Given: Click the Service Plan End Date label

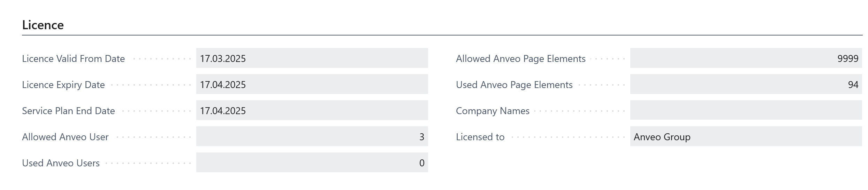Looking at the screenshot, I should click(x=68, y=111).
